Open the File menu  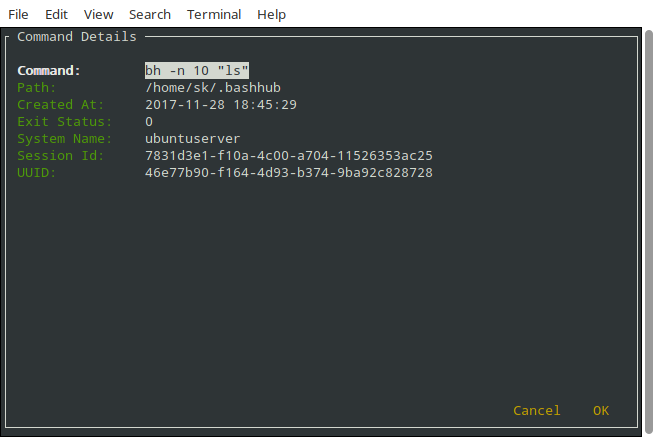coord(18,14)
